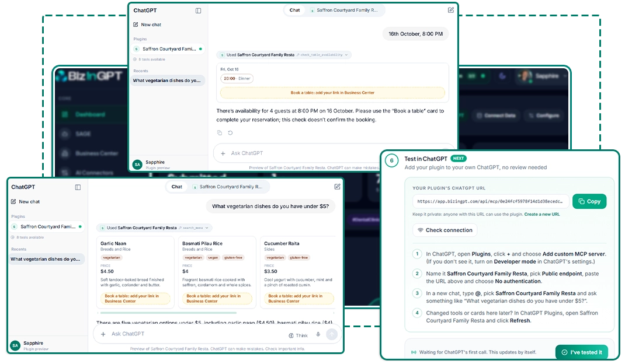
Task: Expand the search_menu tool call chevron
Action: (207, 228)
